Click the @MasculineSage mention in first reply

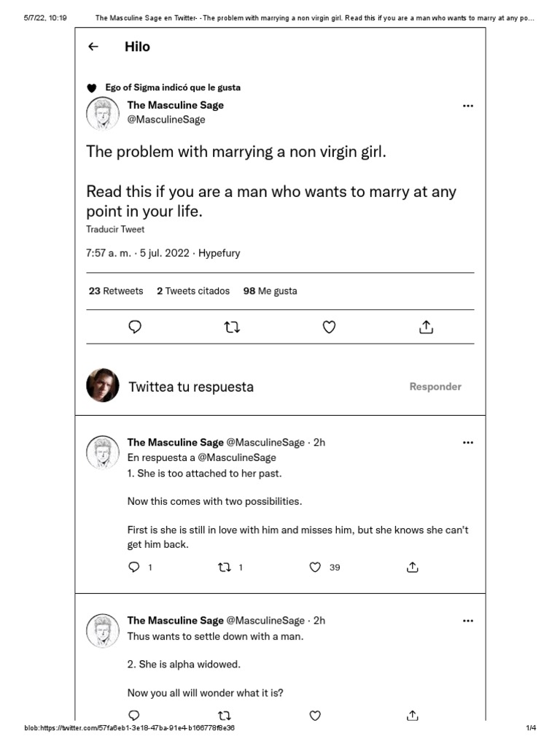[237, 457]
